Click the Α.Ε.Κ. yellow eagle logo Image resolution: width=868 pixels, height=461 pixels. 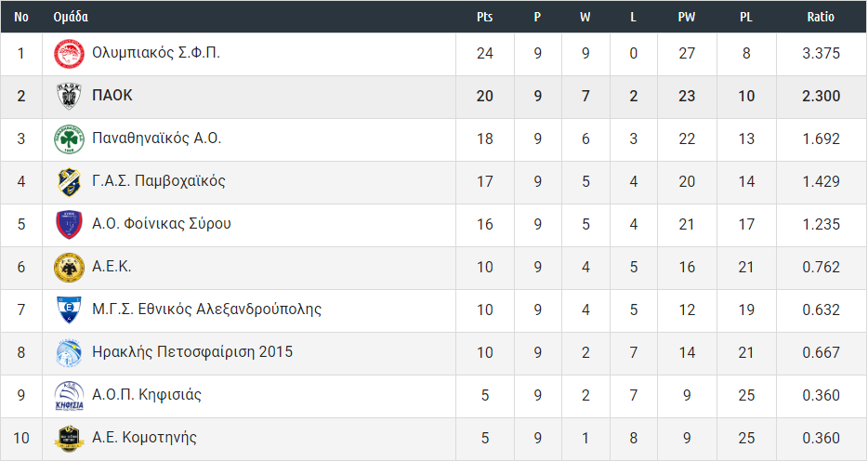pyautogui.click(x=70, y=268)
